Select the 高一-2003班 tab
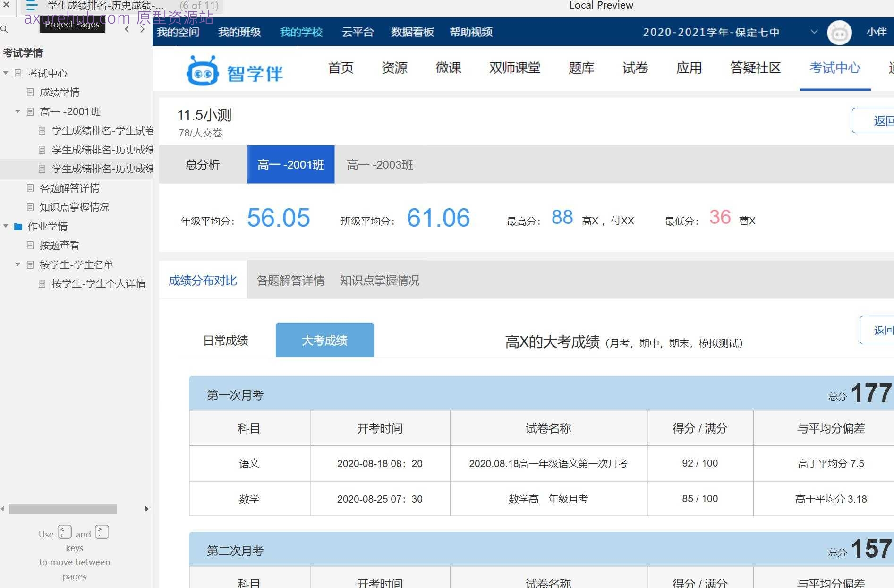This screenshot has width=894, height=588. tap(379, 165)
